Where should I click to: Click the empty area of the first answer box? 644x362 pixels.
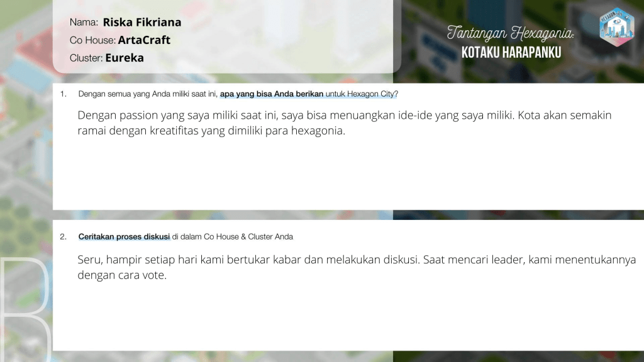(x=348, y=175)
